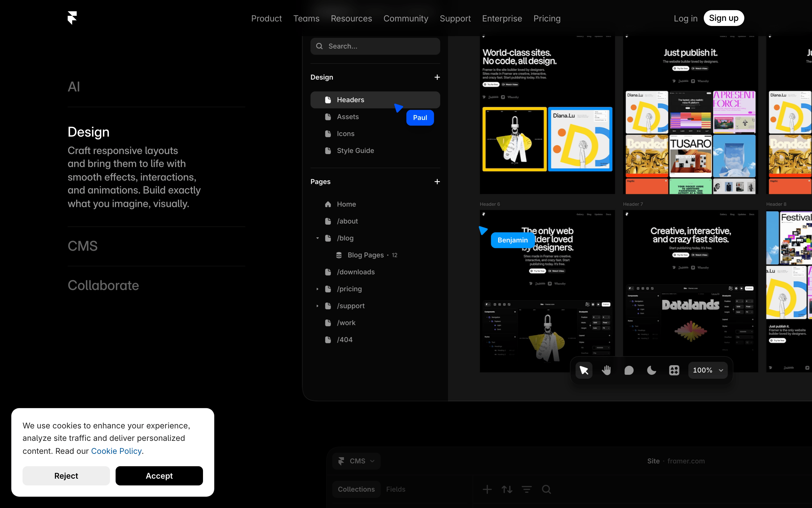Click the yellow keychain image thumbnail

[514, 139]
